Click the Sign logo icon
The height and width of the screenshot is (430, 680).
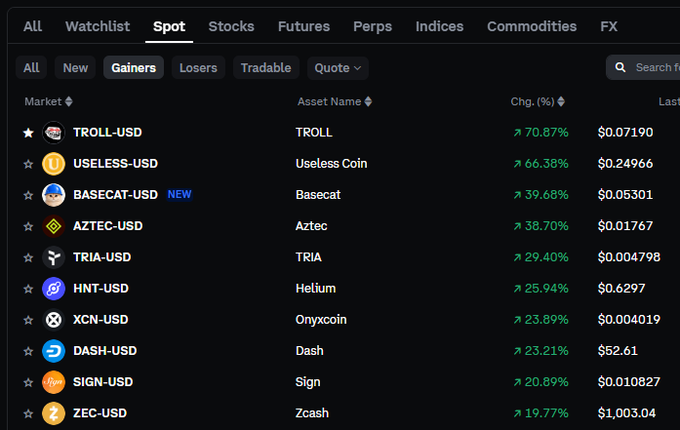coord(53,382)
